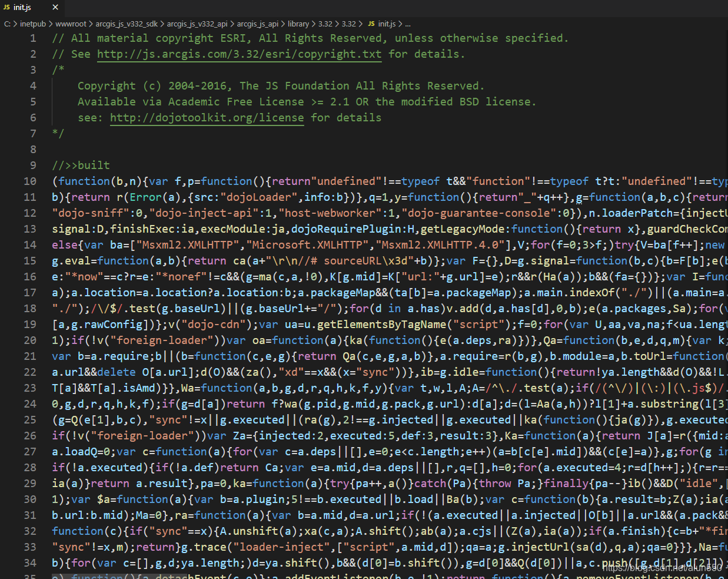Click 'Available via Academic Free License' line
Viewport: 728px width, 579px height.
click(x=307, y=102)
